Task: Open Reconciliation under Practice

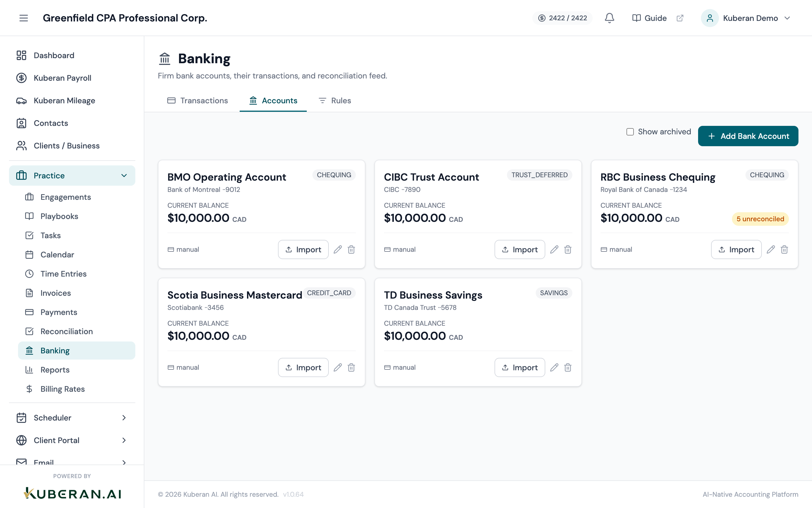Action: (76, 331)
